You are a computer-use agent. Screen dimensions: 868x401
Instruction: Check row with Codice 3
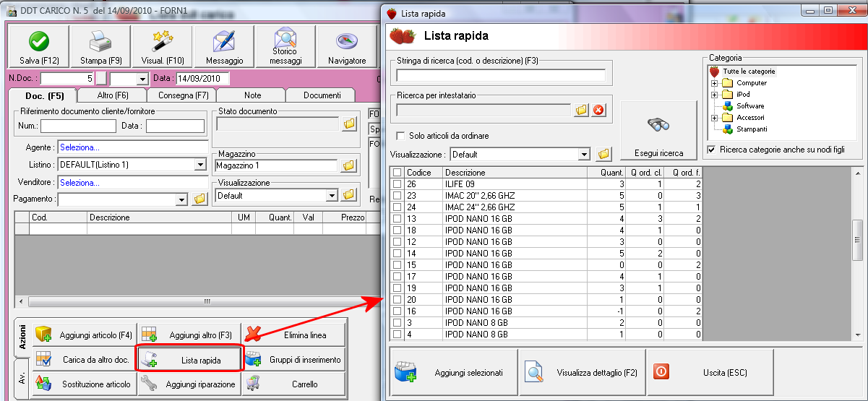(x=397, y=323)
